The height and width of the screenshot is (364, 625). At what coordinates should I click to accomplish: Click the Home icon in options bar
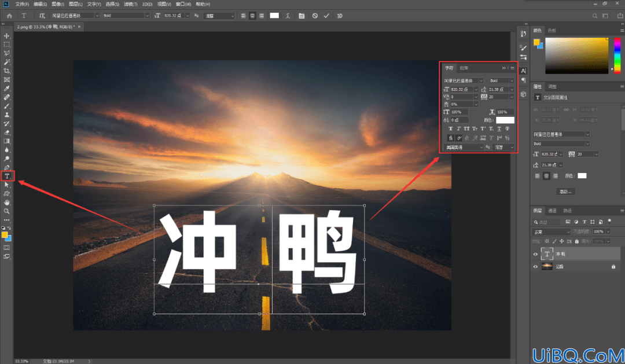(10, 16)
